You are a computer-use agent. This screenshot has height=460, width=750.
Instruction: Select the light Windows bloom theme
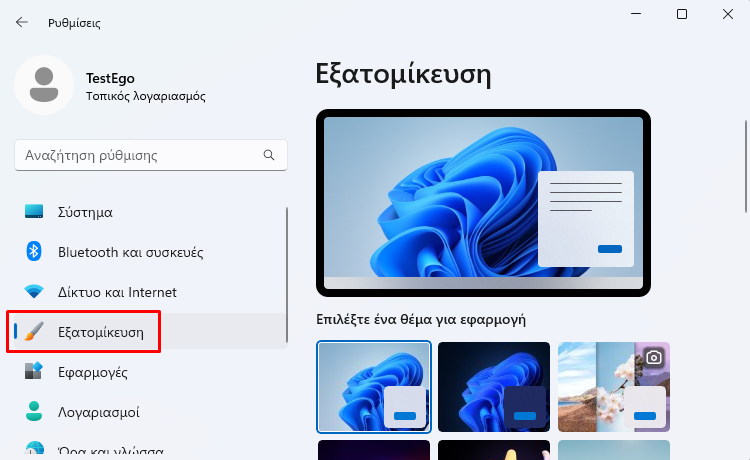[374, 387]
